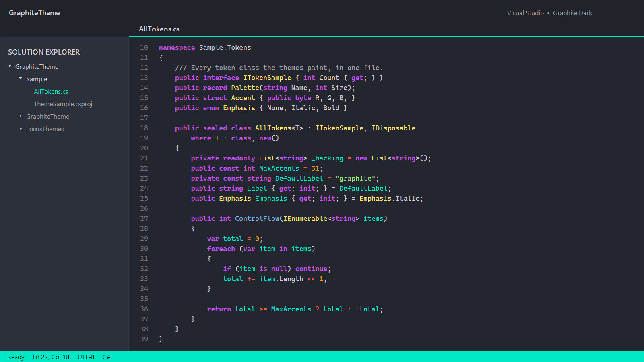Click line number 22 in gutter
The image size is (644, 362).
pos(144,168)
